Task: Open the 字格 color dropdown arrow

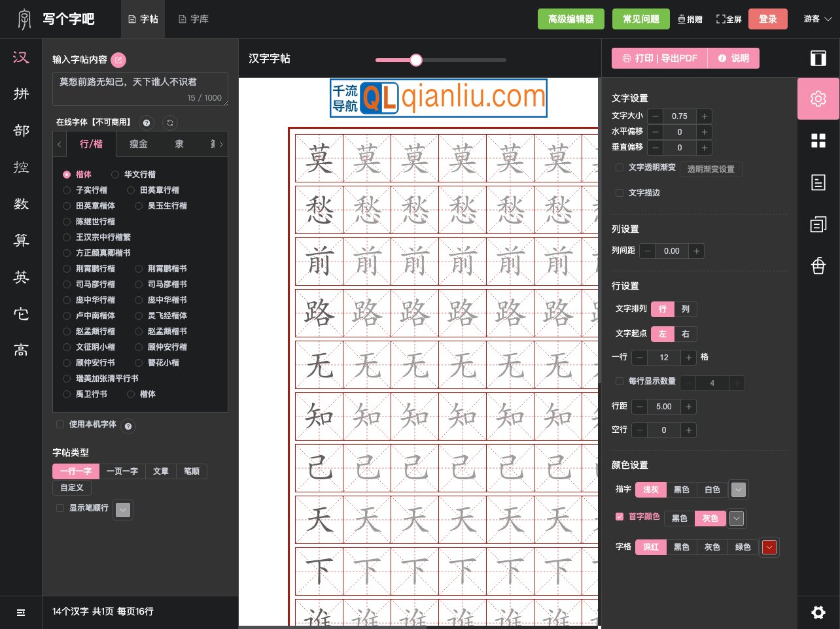Action: coord(769,547)
